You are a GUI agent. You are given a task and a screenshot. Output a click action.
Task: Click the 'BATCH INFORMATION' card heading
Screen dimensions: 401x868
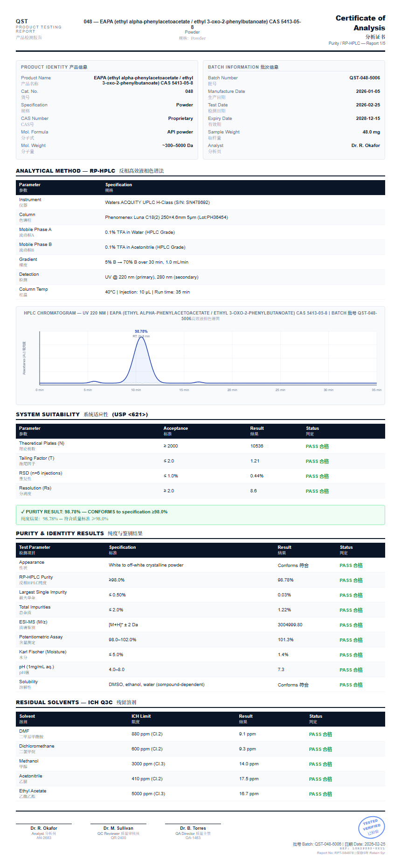click(x=243, y=67)
